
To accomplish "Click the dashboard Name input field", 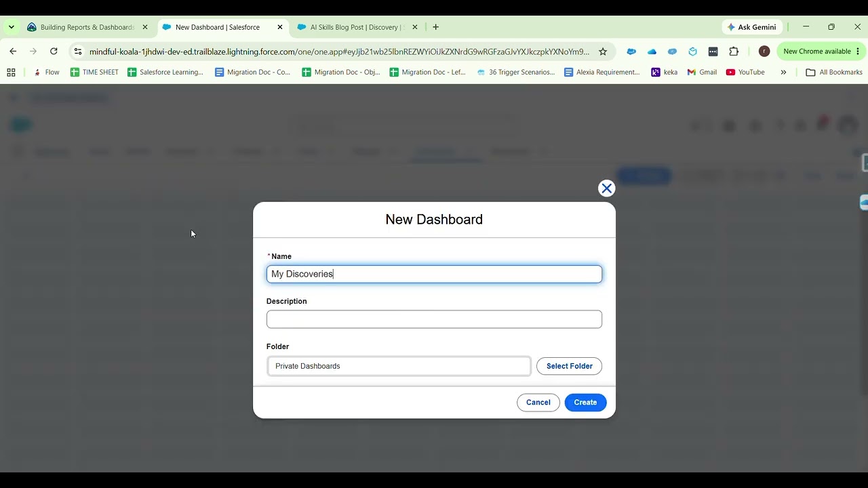I will [x=434, y=274].
